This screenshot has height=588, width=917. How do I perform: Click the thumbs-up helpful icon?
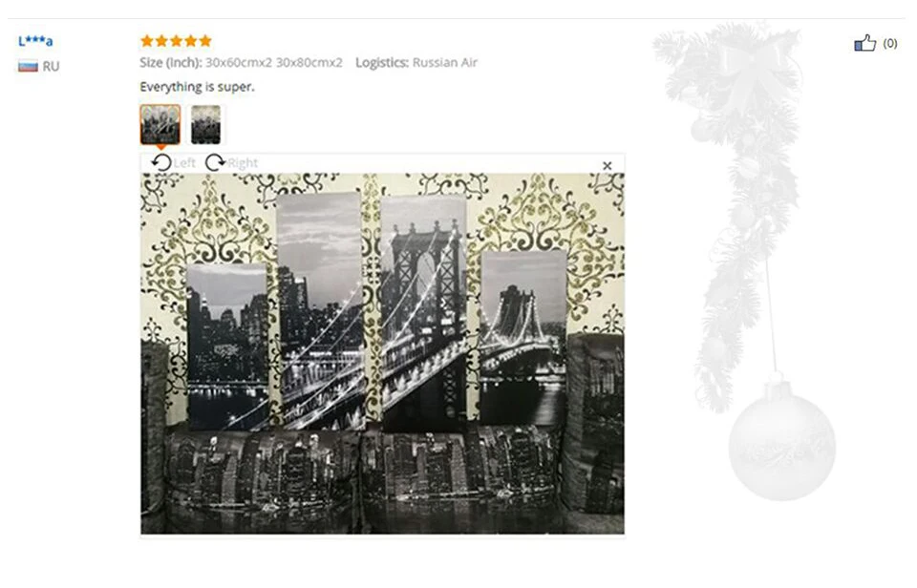[865, 43]
